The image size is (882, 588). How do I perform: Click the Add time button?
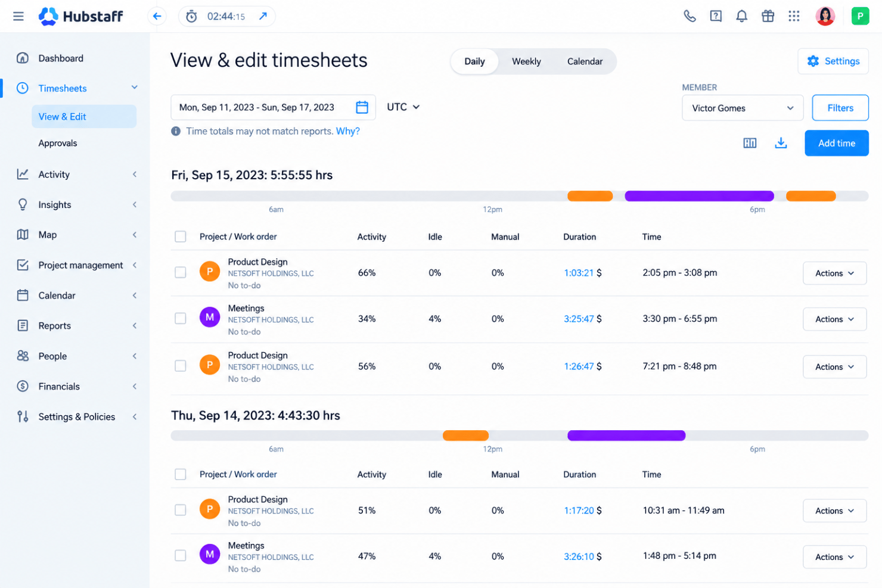coord(836,143)
